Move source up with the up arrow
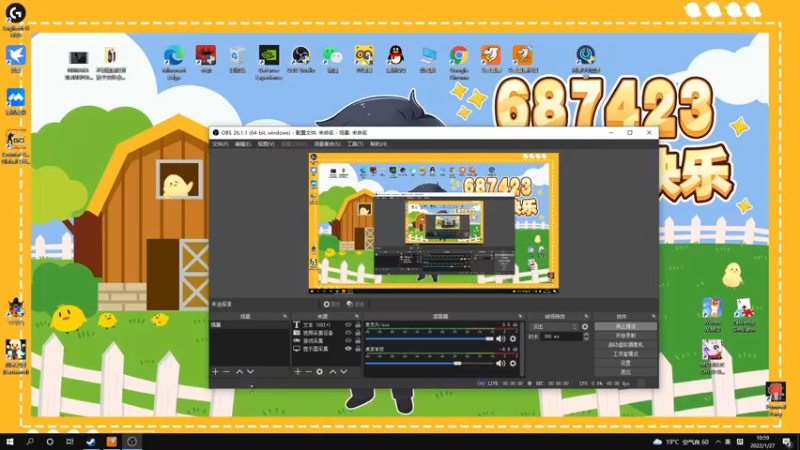The image size is (800, 450). coord(333,372)
